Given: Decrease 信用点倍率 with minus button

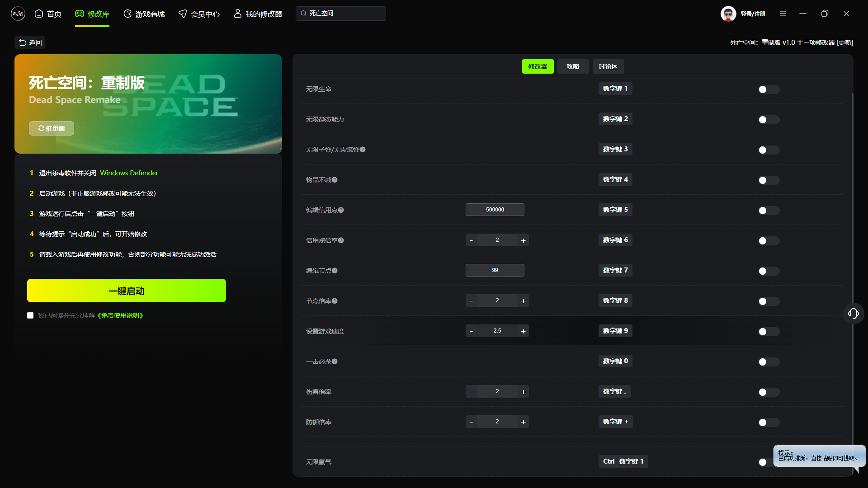Looking at the screenshot, I should (472, 240).
